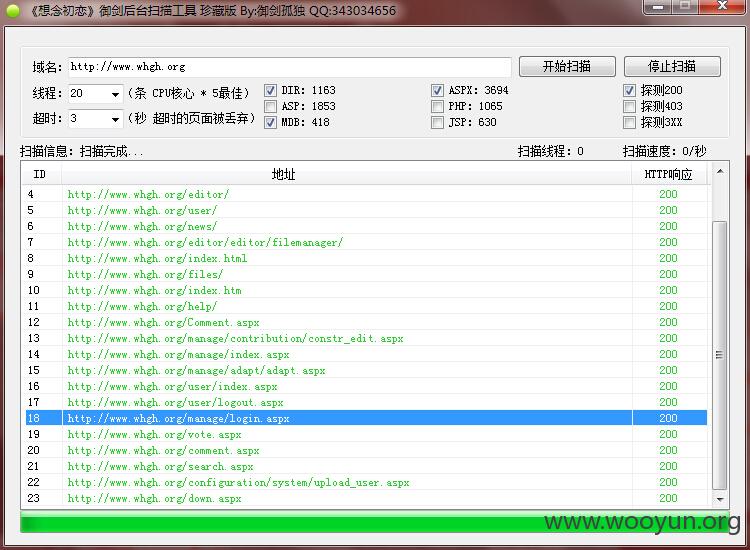
Task: Select row with /news/ URL
Action: pos(366,226)
